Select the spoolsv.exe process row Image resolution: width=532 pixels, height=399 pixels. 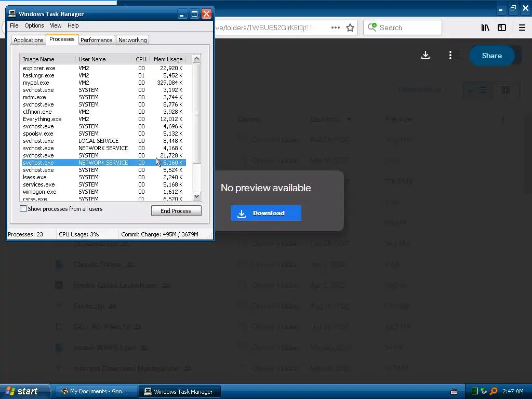pos(104,134)
